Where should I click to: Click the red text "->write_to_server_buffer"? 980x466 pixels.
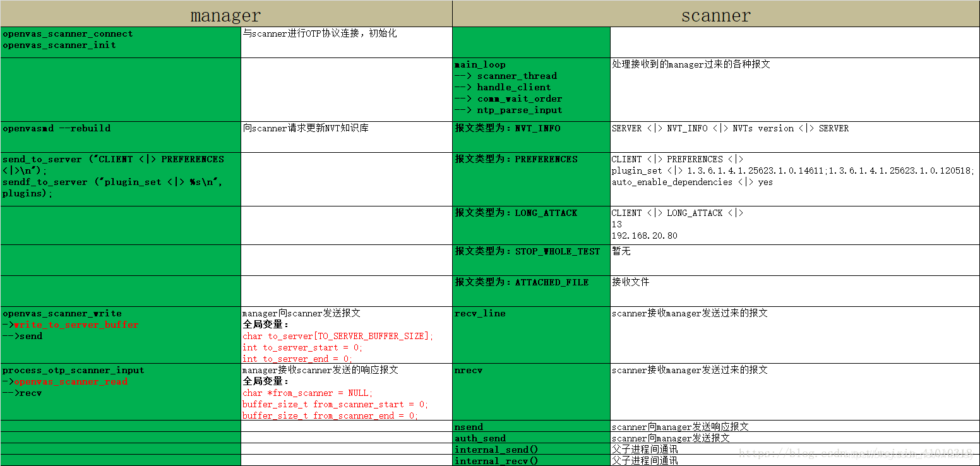70,325
